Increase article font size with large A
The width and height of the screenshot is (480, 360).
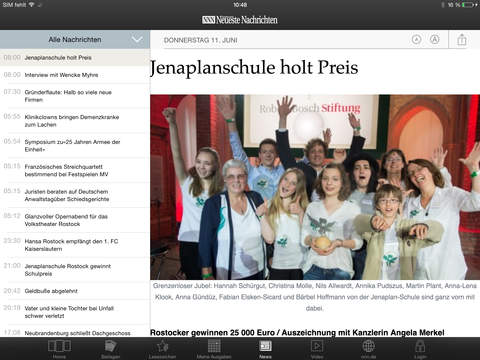click(x=434, y=40)
